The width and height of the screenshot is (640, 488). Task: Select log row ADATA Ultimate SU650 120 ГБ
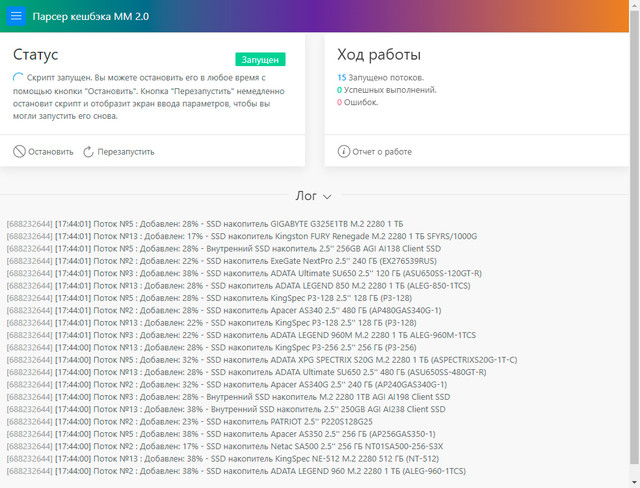point(244,273)
